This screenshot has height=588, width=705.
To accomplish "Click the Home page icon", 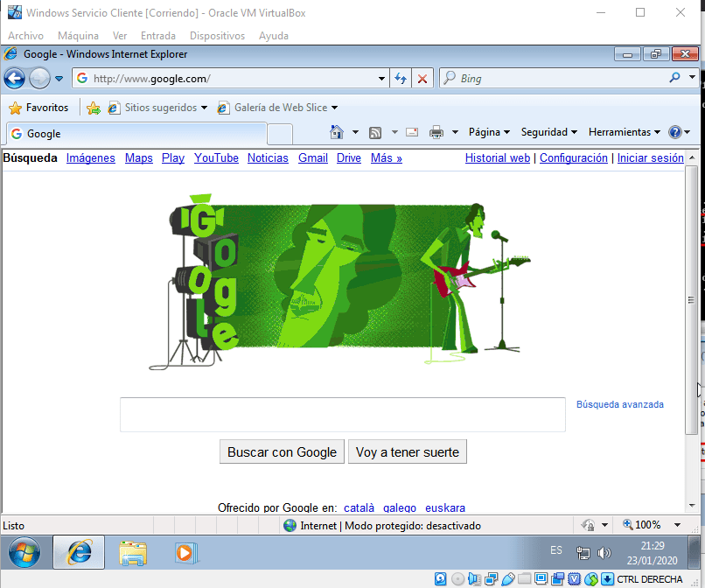I will [x=337, y=132].
